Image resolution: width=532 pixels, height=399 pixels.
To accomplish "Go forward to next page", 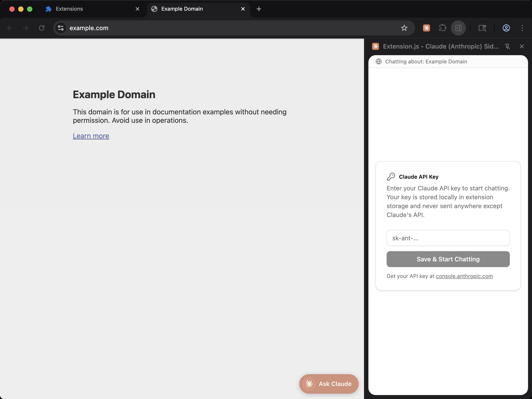I will [25, 28].
